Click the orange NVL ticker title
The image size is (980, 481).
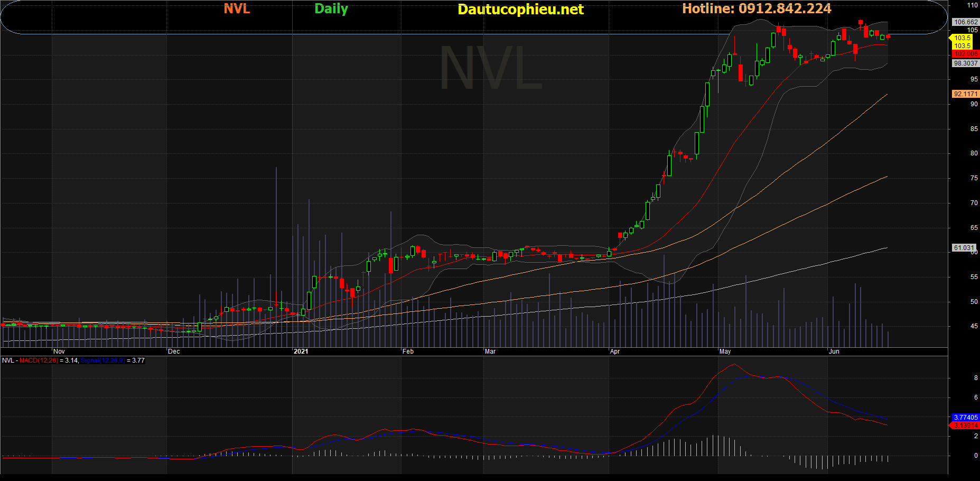[237, 8]
